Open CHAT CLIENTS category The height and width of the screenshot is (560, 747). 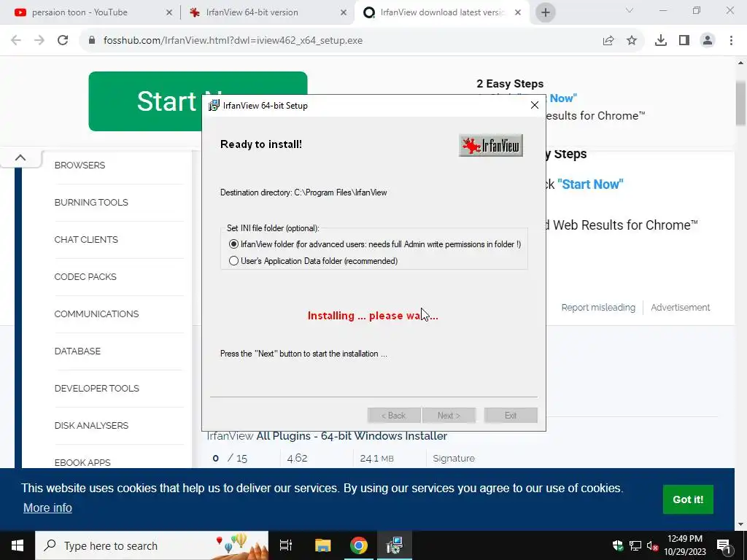click(x=86, y=239)
